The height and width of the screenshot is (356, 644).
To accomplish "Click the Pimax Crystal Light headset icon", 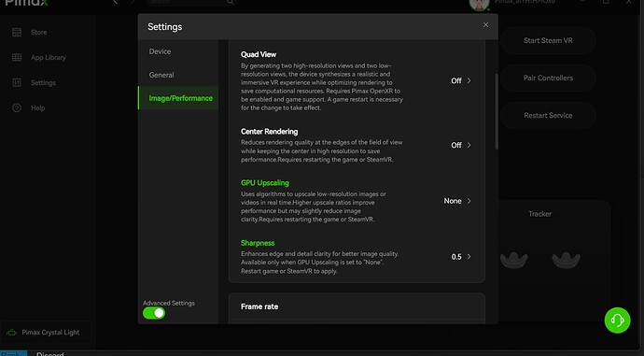I will [x=12, y=332].
